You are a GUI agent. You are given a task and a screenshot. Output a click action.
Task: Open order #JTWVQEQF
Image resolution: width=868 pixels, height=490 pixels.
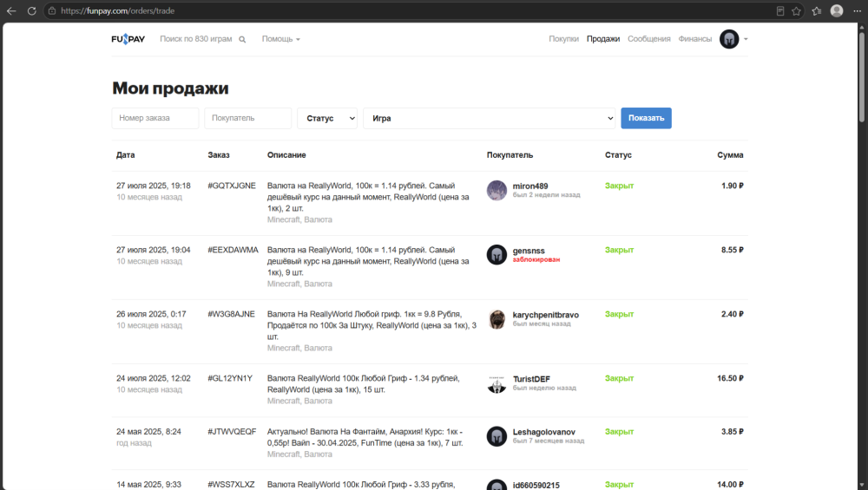pos(232,431)
